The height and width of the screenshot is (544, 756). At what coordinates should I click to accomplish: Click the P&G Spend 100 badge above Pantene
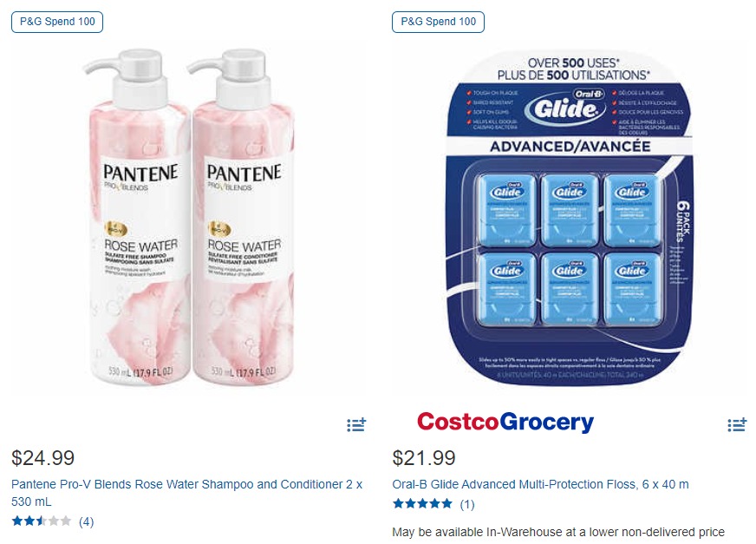[x=57, y=22]
